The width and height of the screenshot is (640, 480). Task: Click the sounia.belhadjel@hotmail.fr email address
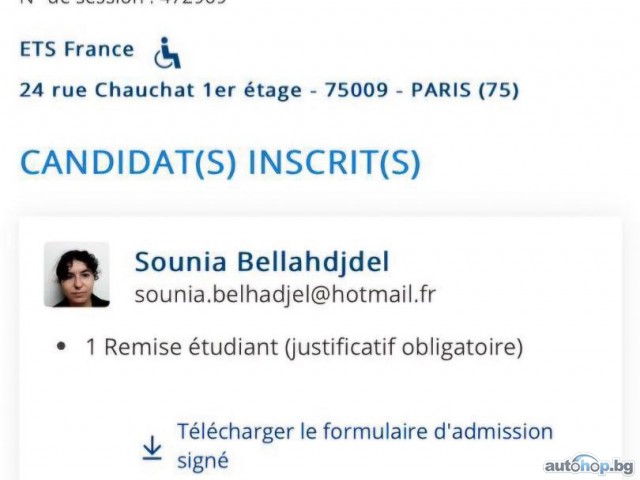285,294
